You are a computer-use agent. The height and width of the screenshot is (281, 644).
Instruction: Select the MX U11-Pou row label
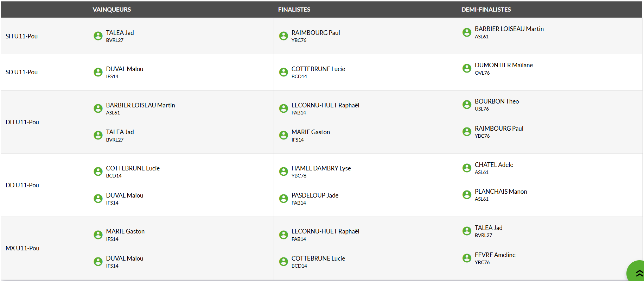pos(23,248)
